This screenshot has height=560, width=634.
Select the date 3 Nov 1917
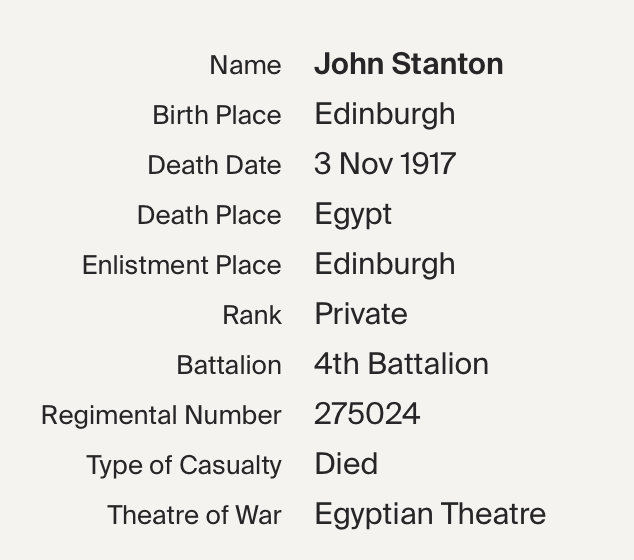[385, 164]
